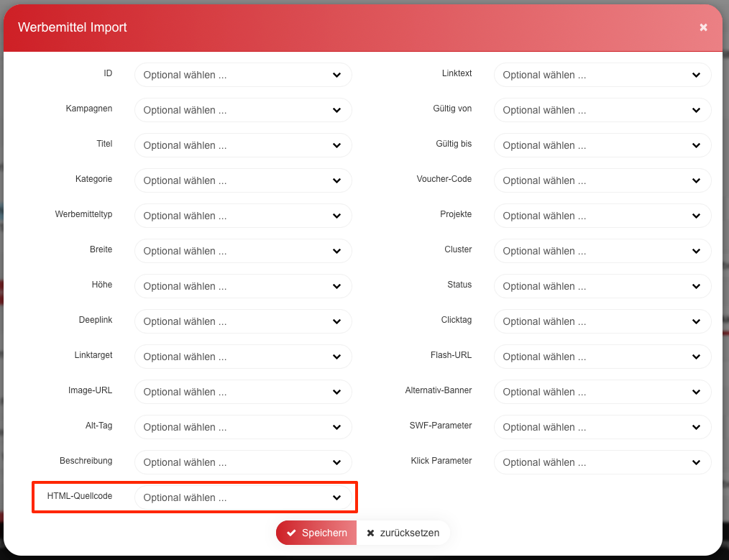Expand the Breite dropdown
Image resolution: width=729 pixels, height=560 pixels.
[x=243, y=251]
